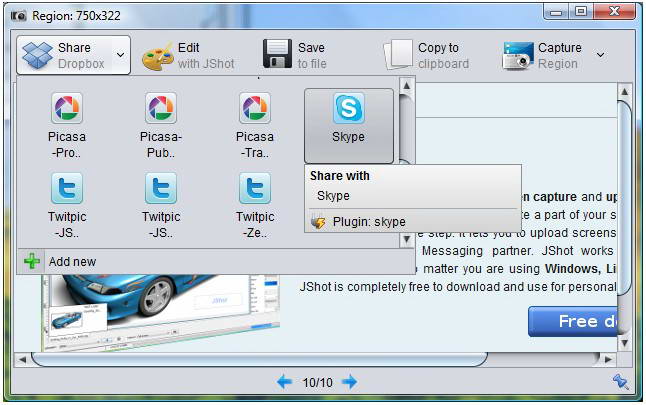Click the "Share with" tooltip heading
The image size is (646, 405).
(339, 176)
